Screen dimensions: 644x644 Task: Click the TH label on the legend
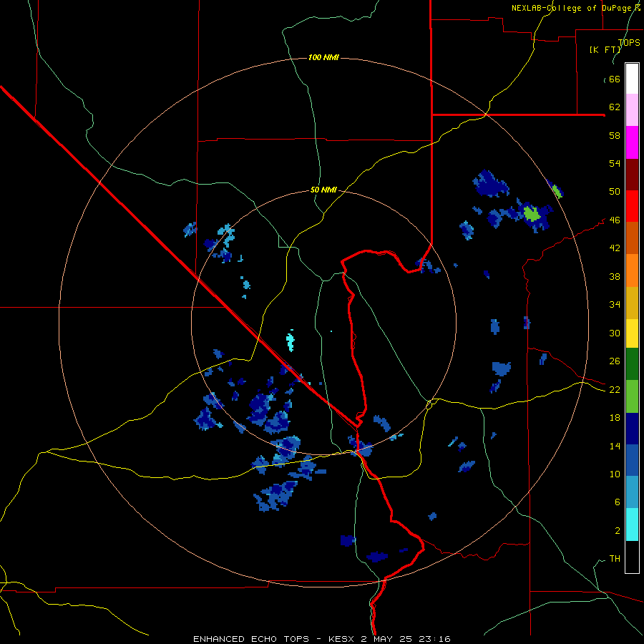[x=615, y=558]
